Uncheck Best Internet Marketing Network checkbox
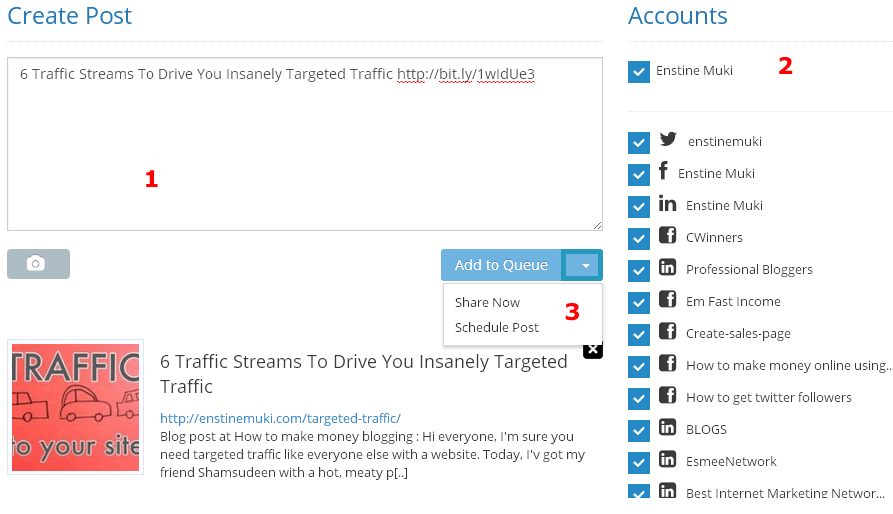Image resolution: width=893 pixels, height=514 pixels. [639, 491]
